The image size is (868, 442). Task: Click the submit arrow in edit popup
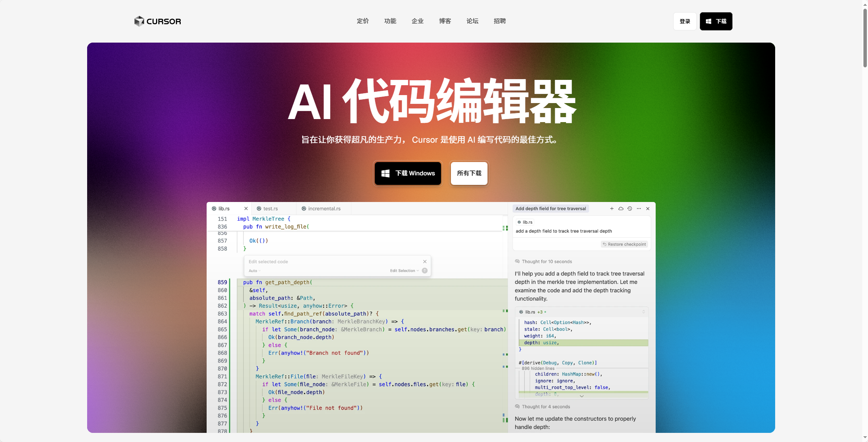click(x=425, y=271)
